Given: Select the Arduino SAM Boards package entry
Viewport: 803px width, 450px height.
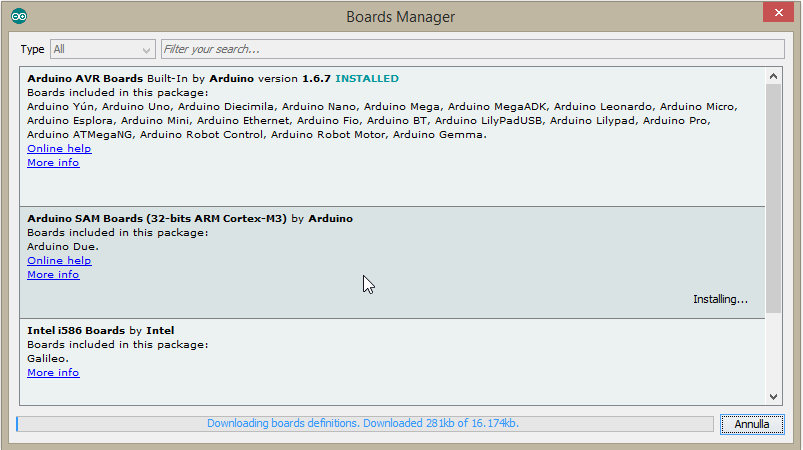Looking at the screenshot, I should tap(392, 263).
